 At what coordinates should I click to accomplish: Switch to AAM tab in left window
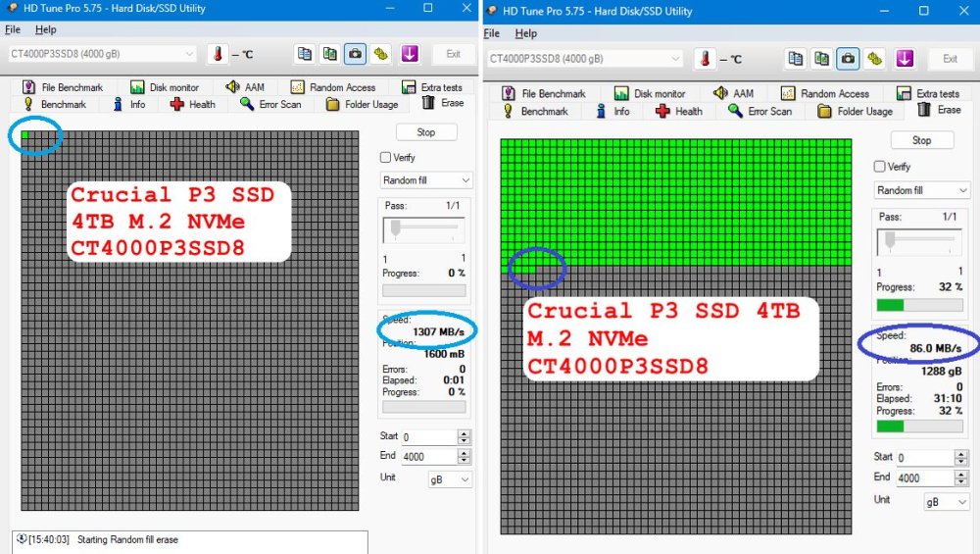pos(245,87)
